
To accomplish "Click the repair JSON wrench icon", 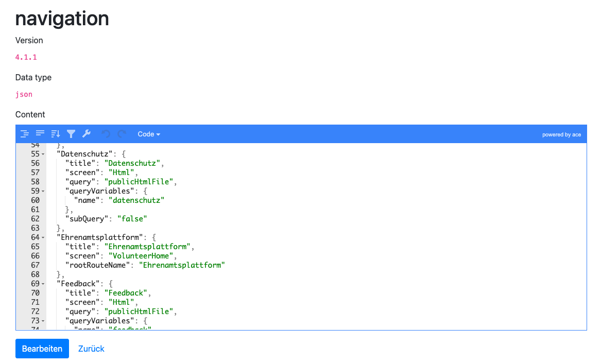I will tap(87, 134).
